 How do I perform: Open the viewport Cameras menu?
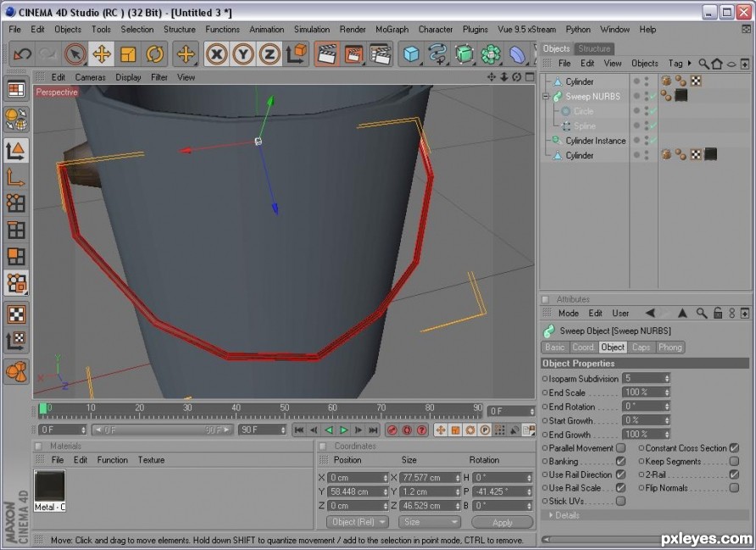click(x=90, y=77)
